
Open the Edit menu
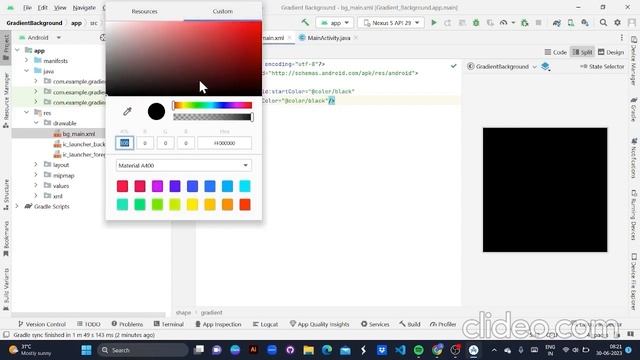pyautogui.click(x=42, y=8)
